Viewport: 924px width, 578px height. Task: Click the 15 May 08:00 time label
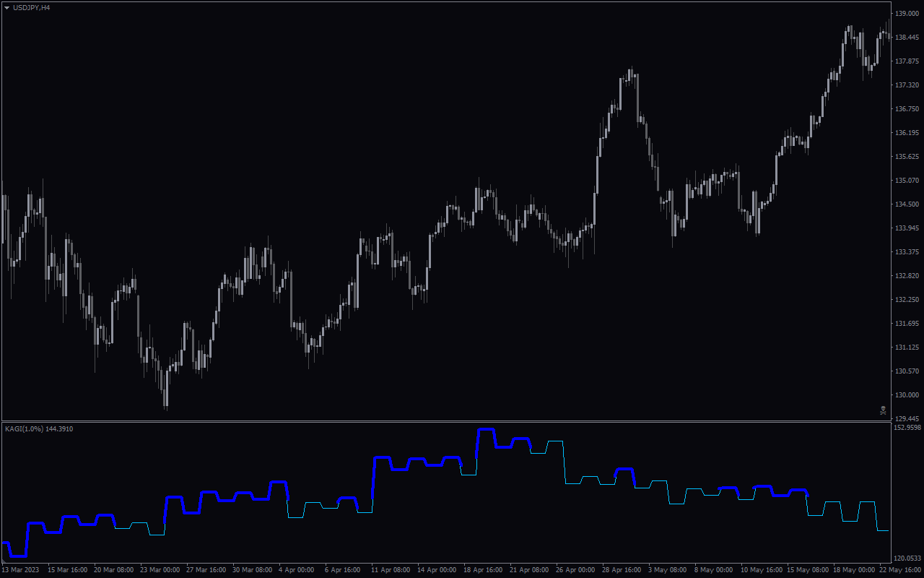pyautogui.click(x=807, y=570)
